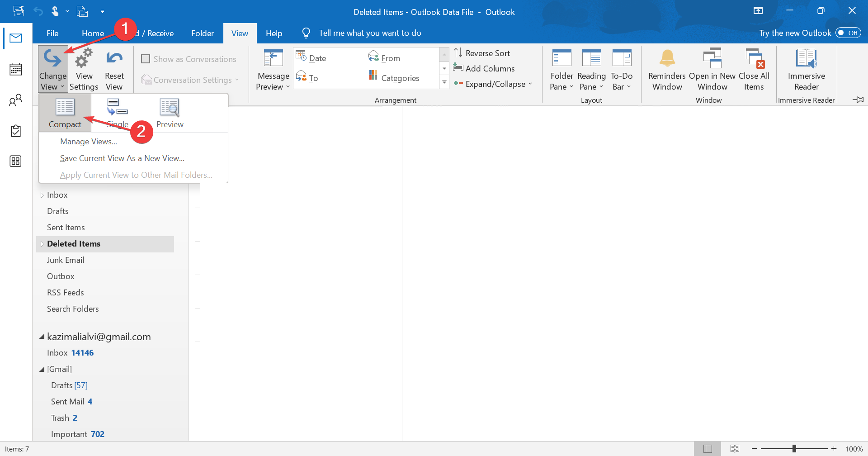Click the Tell me what you want field
The height and width of the screenshot is (456, 868).
point(370,33)
